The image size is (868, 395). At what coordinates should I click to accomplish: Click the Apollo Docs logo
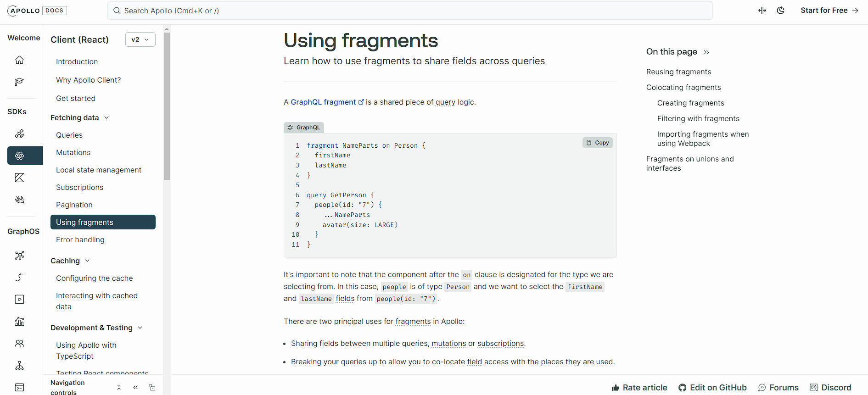[37, 11]
